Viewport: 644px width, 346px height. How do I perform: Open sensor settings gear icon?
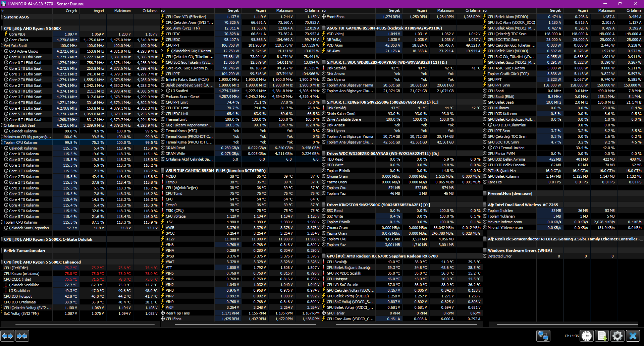[618, 336]
